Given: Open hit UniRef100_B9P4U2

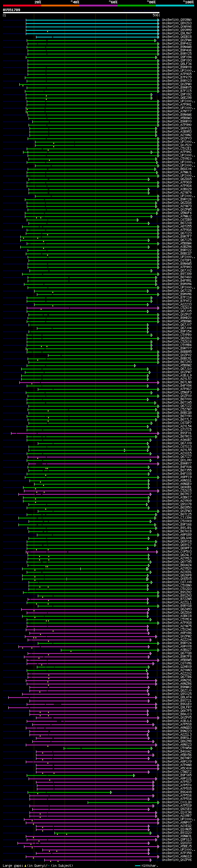Looking at the screenshot, I should click(176, 43).
